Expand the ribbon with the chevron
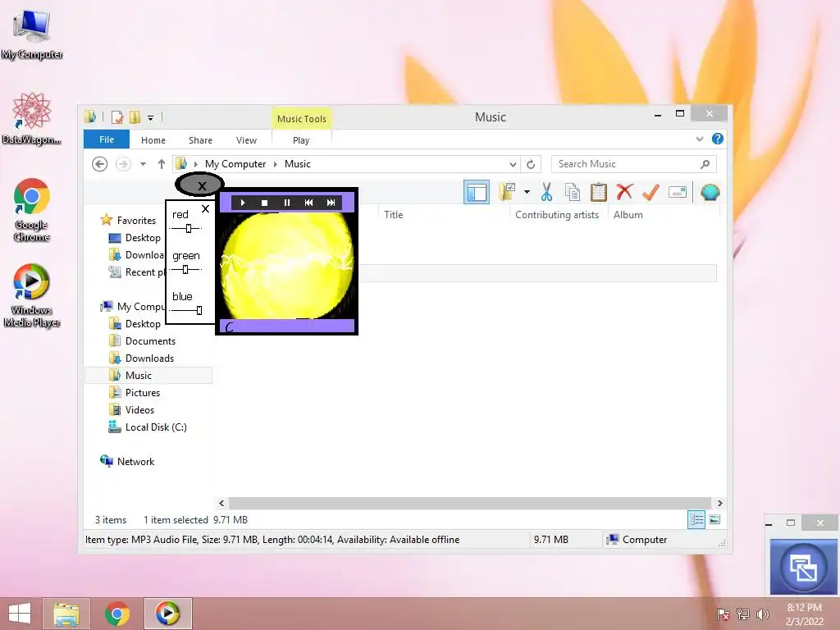The width and height of the screenshot is (840, 630). click(x=699, y=139)
